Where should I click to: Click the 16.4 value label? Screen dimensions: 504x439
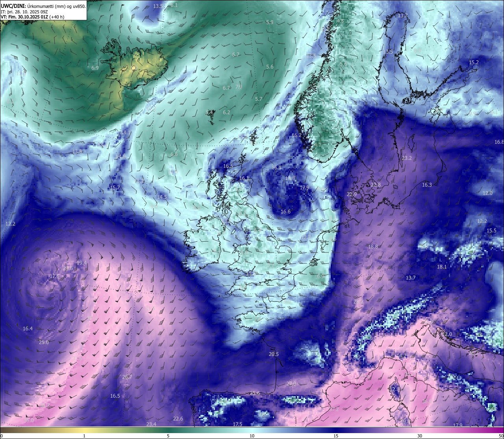[x=28, y=329]
